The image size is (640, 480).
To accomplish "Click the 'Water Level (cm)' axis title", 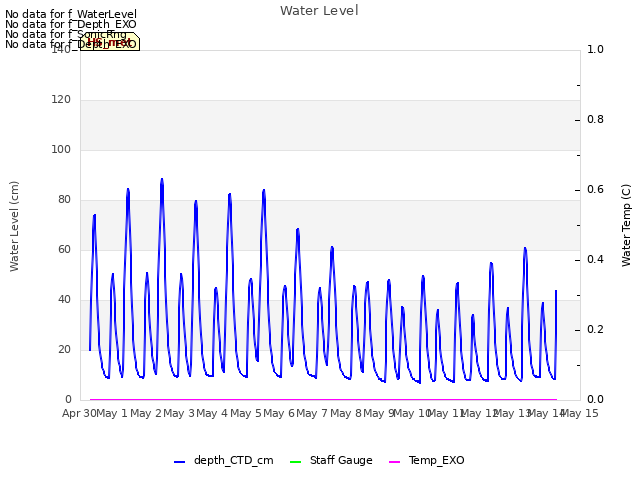I will click(14, 226).
